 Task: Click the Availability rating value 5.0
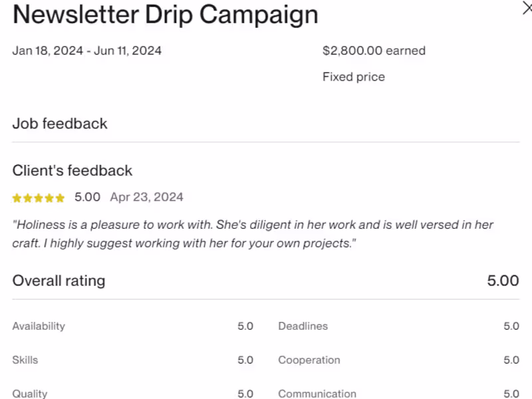click(245, 326)
